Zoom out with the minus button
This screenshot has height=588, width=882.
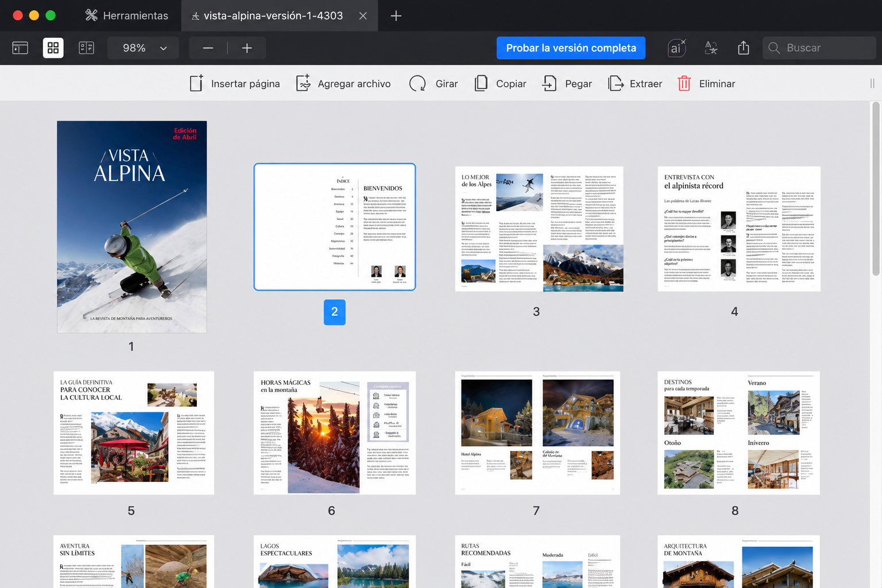(x=208, y=48)
